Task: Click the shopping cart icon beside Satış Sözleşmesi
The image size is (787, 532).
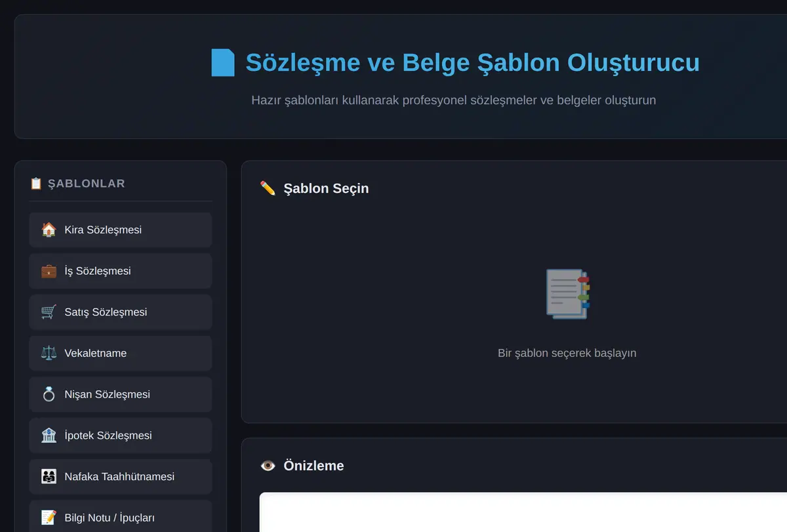Action: click(x=49, y=312)
